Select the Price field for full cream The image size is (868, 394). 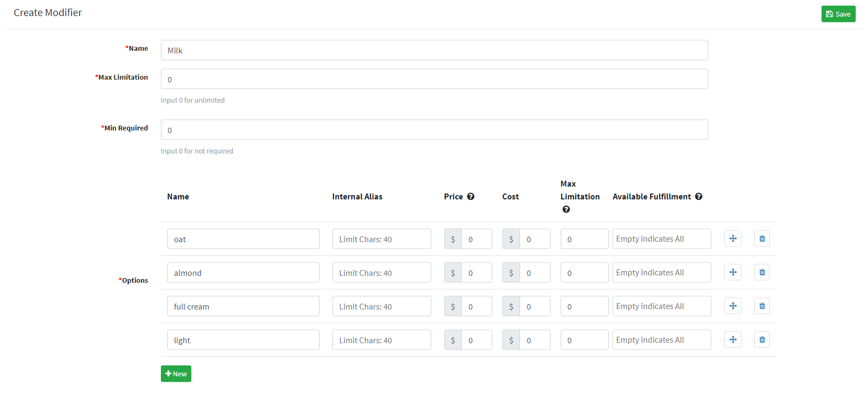(476, 306)
